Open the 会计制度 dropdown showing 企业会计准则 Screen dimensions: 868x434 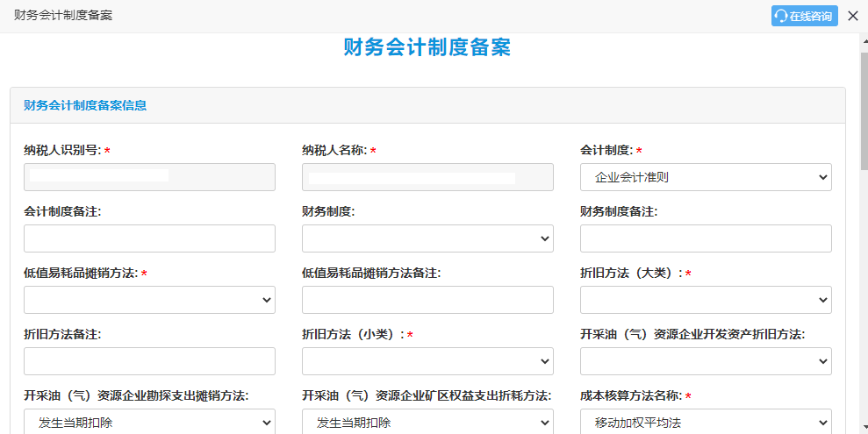pos(706,177)
